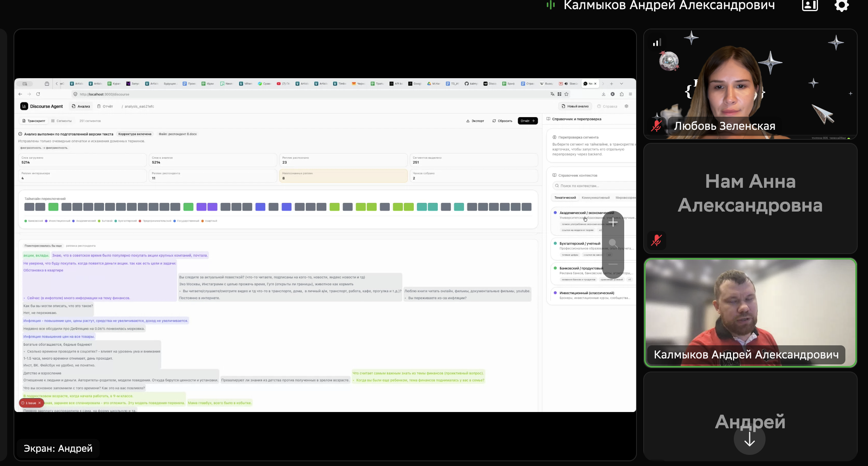The image size is (868, 466).
Task: Click the browser back arrow
Action: click(20, 94)
